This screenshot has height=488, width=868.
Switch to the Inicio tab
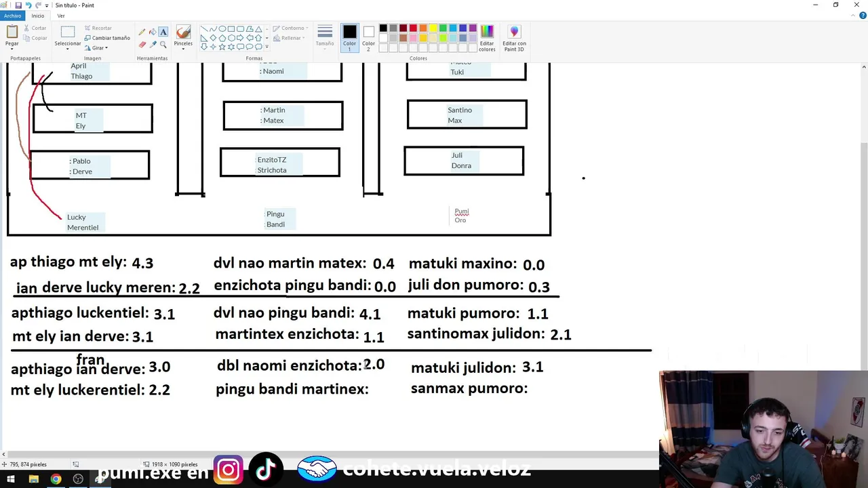pos(37,16)
